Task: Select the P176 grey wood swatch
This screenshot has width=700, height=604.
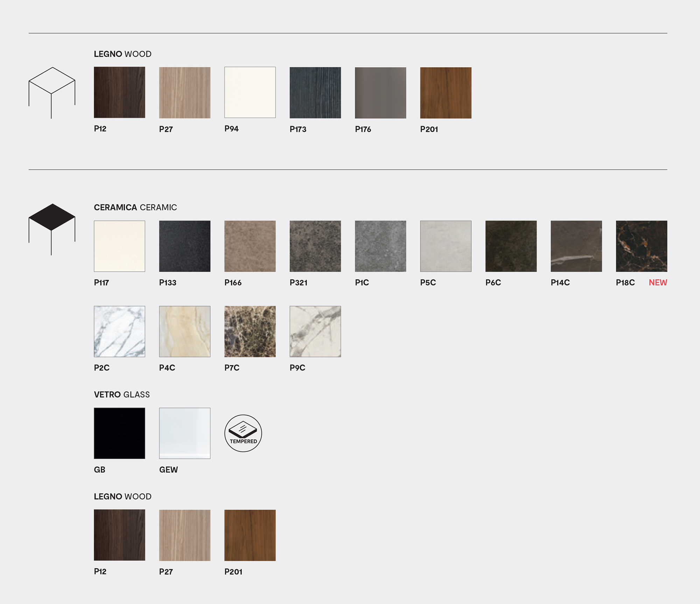Action: pos(380,92)
